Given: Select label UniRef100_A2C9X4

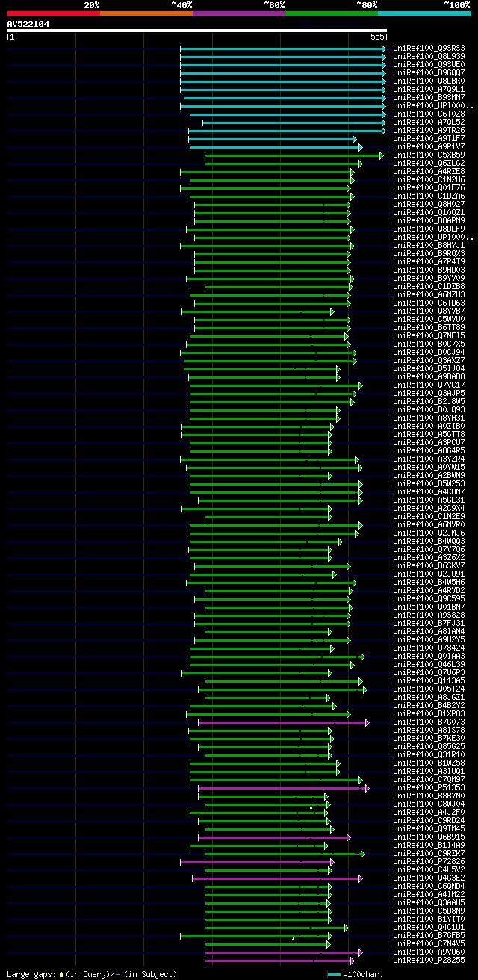Looking at the screenshot, I should (x=429, y=509).
